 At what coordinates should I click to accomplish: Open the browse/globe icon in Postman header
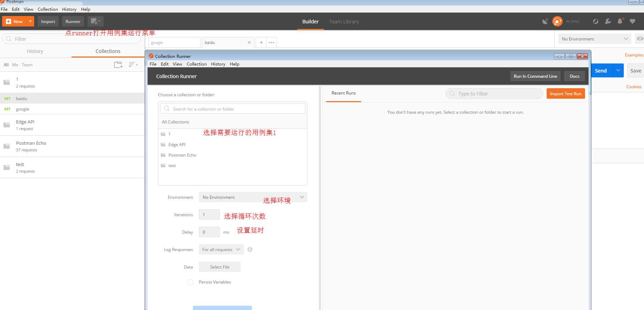pyautogui.click(x=596, y=21)
